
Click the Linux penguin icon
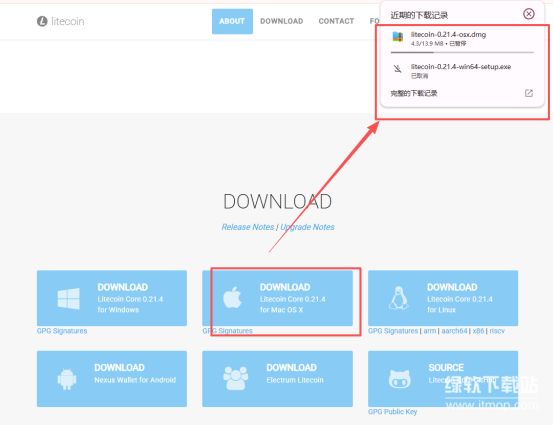pos(399,298)
